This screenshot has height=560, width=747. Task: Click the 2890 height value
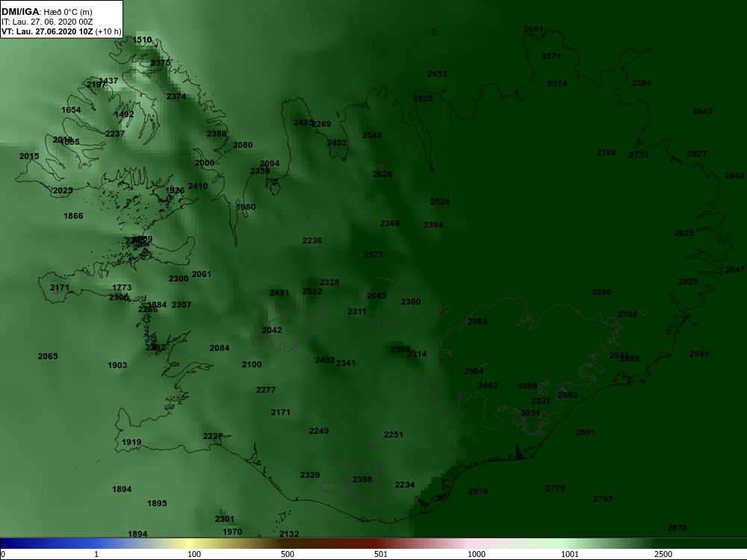pyautogui.click(x=601, y=293)
